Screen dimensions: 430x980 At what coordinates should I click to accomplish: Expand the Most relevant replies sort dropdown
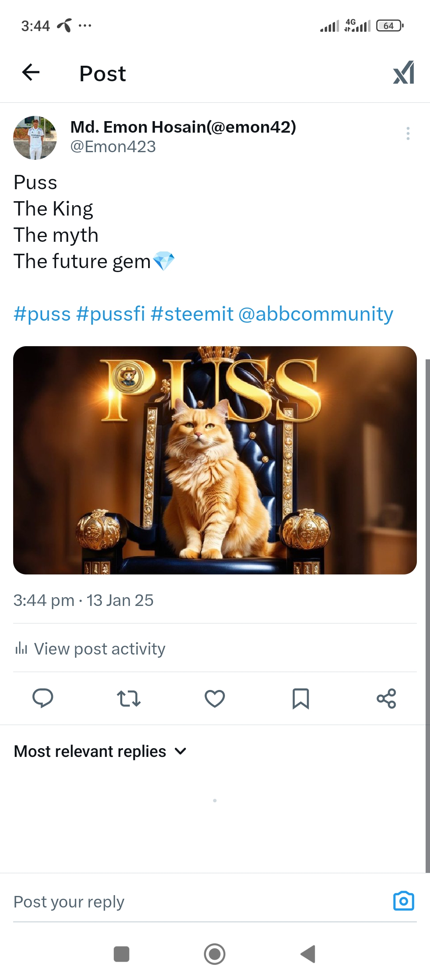coord(100,751)
